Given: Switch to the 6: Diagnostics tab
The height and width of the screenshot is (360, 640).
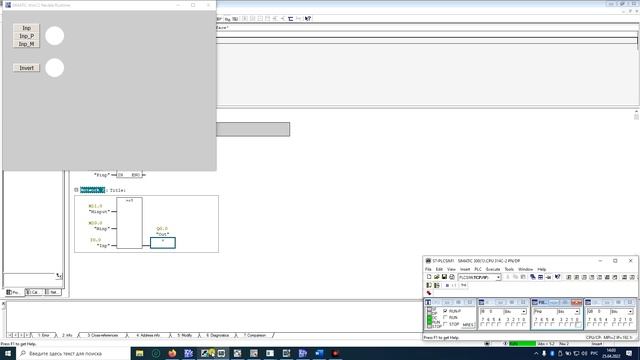Looking at the screenshot, I should coord(218,335).
